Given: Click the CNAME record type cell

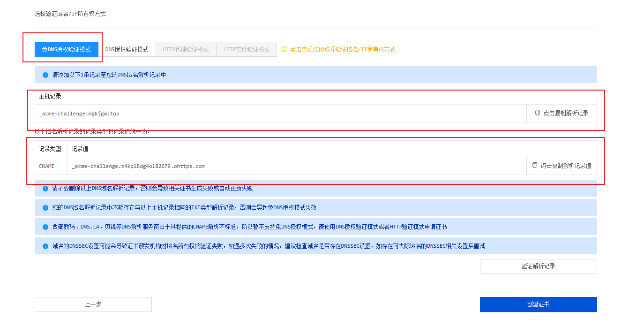Looking at the screenshot, I should [46, 166].
